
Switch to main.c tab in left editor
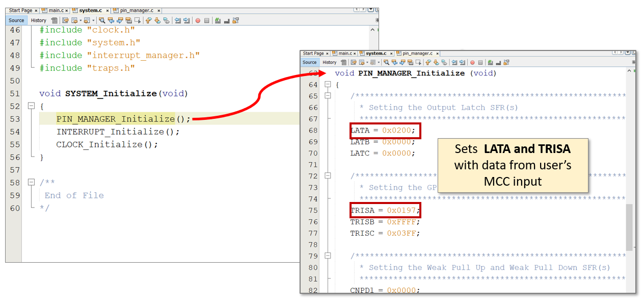(56, 10)
